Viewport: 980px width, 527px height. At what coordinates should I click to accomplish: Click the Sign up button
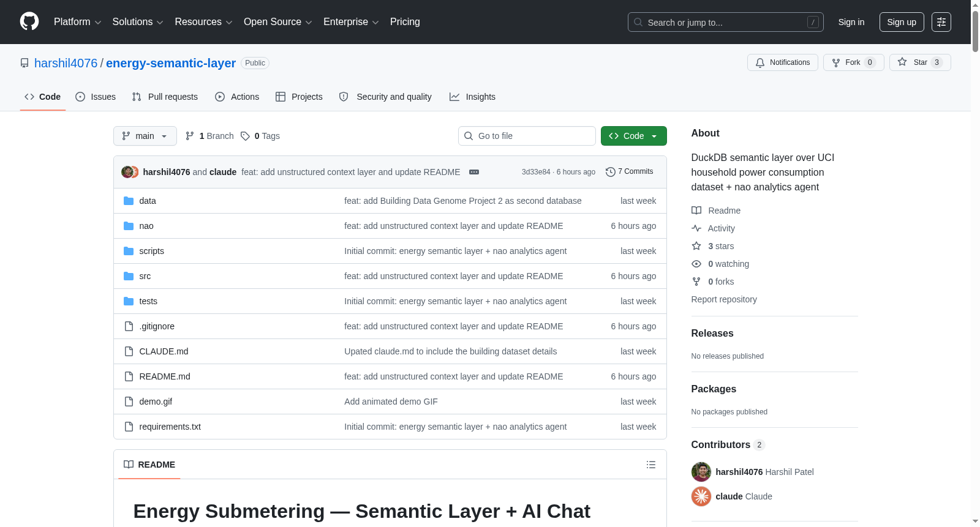click(x=902, y=22)
